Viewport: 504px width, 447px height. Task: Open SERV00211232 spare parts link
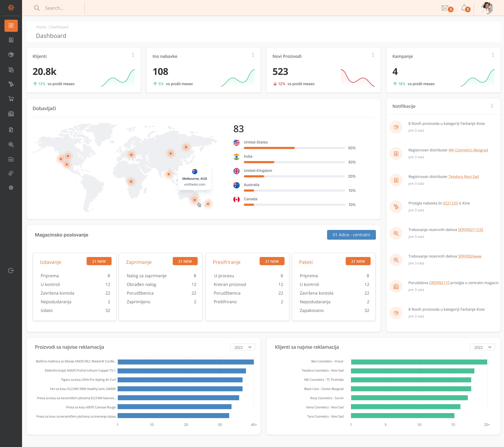(470, 230)
